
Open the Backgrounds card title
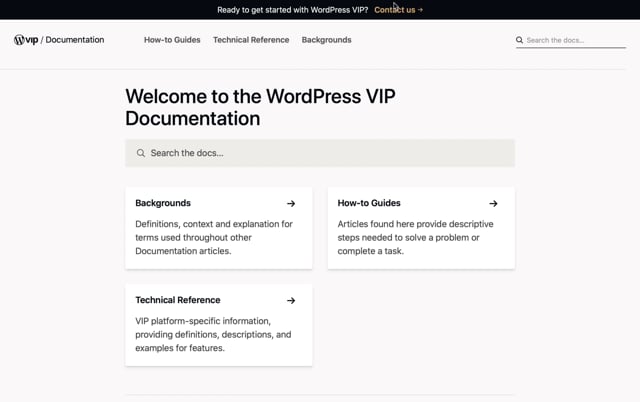pos(163,203)
